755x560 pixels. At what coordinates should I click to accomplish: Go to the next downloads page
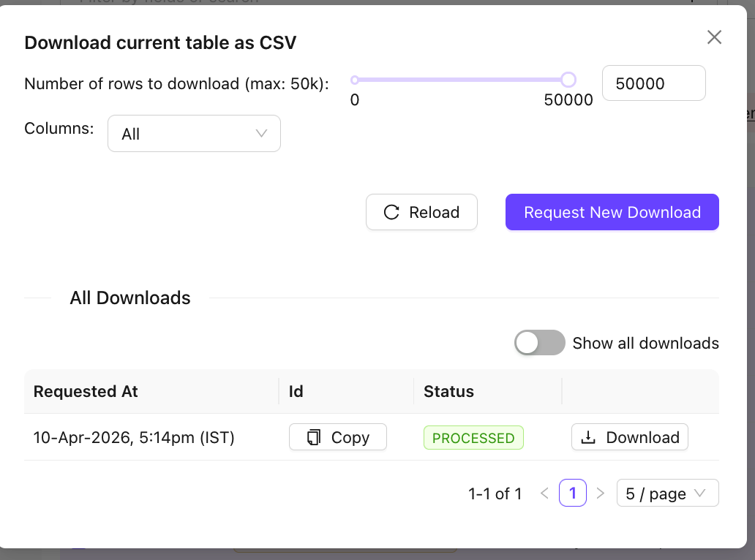point(601,493)
